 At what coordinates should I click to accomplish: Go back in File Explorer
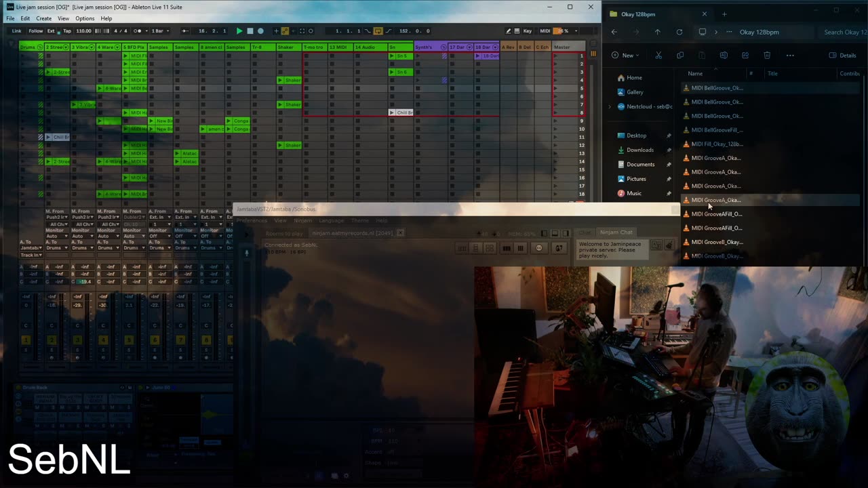click(614, 32)
